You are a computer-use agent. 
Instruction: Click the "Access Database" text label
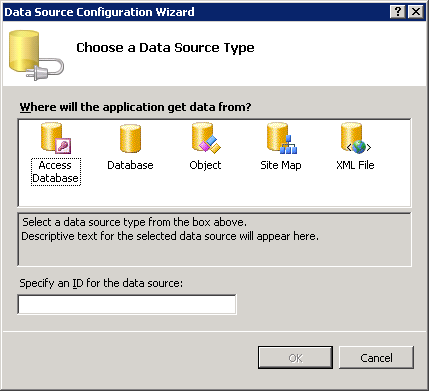point(56,172)
